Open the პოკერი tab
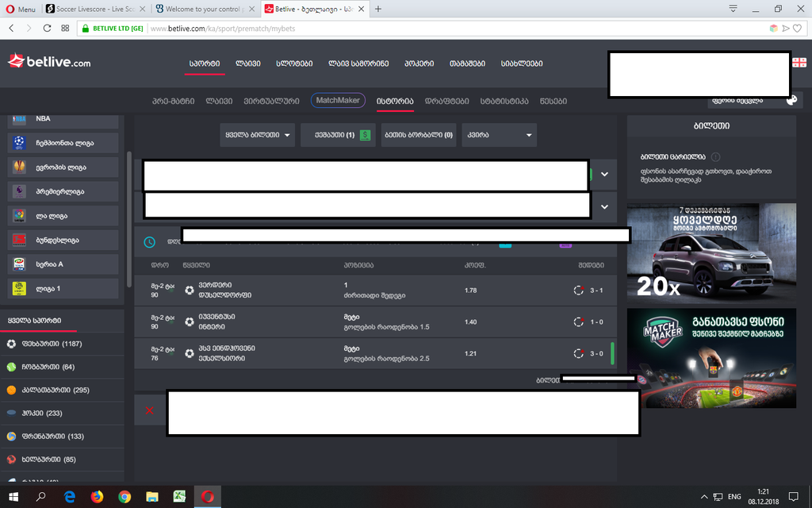812x508 pixels. tap(419, 63)
